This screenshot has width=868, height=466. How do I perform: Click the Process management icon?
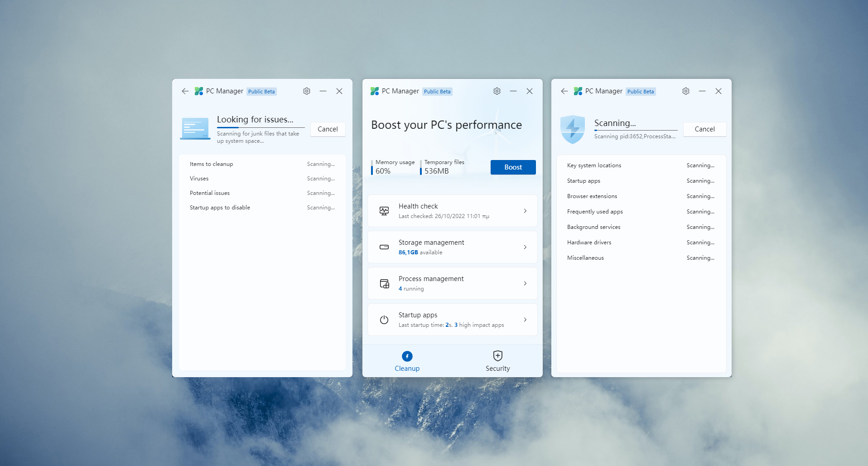[384, 283]
